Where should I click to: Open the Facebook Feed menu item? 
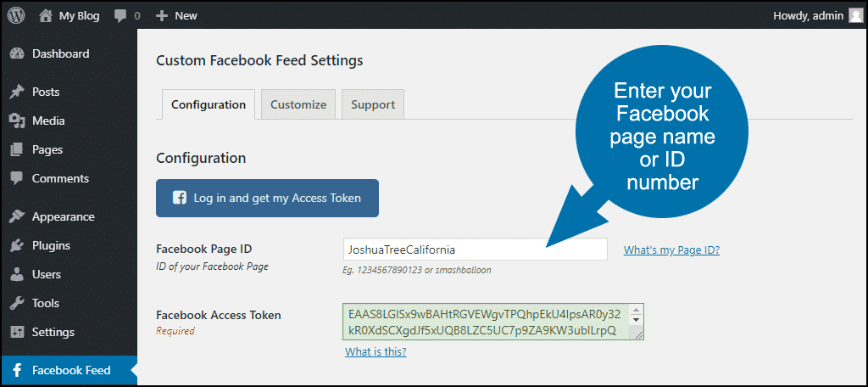[x=69, y=370]
